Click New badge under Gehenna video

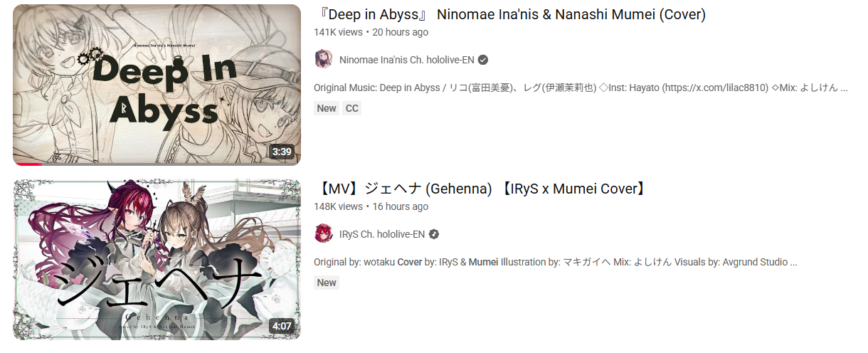327,283
